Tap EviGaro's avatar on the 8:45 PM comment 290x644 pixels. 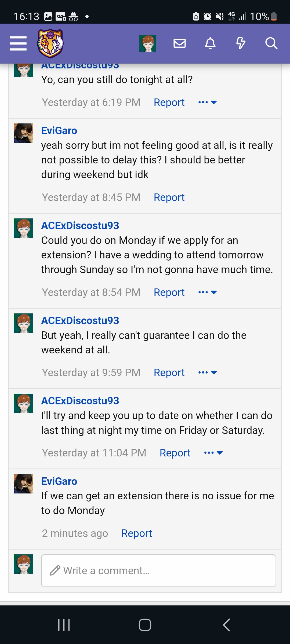23,133
